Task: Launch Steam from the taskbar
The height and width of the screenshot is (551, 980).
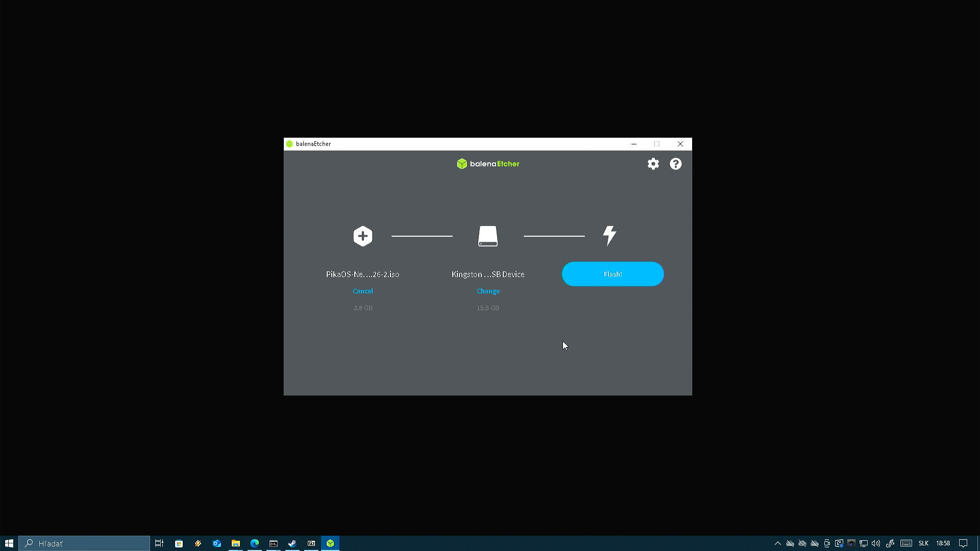Action: [x=292, y=543]
